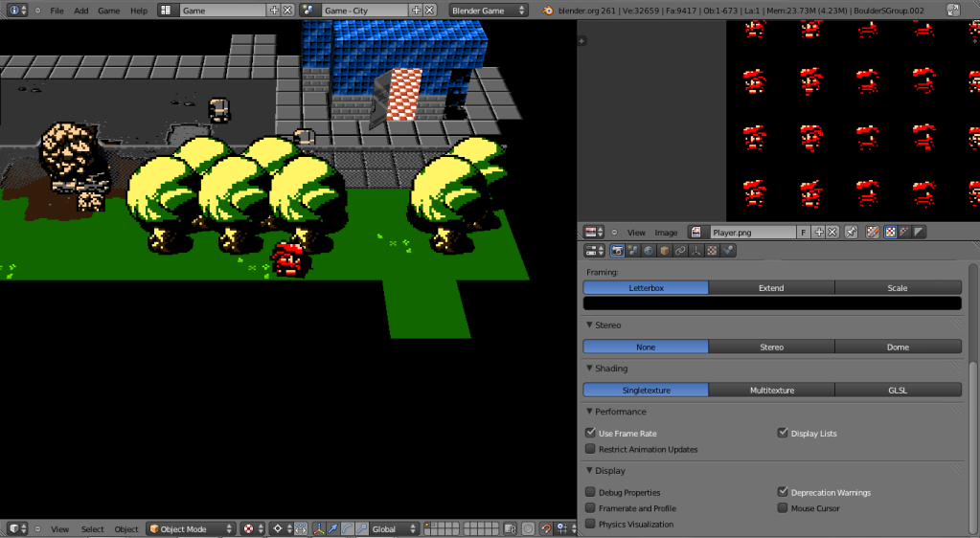Image resolution: width=980 pixels, height=538 pixels.
Task: Open the Image menu in image editor
Action: tap(666, 233)
